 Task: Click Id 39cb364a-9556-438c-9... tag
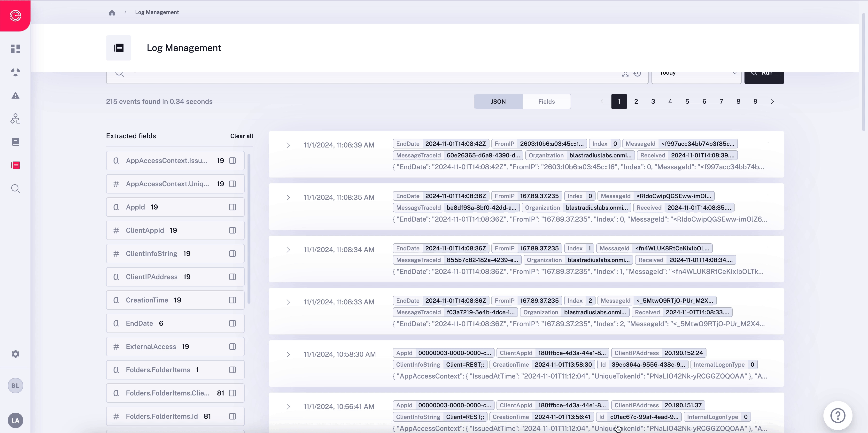tap(643, 364)
